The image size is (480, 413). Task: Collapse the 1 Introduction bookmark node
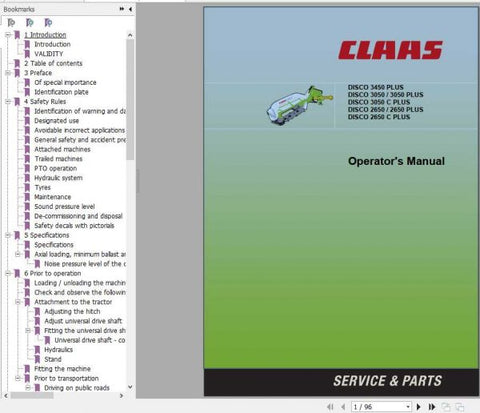point(8,35)
